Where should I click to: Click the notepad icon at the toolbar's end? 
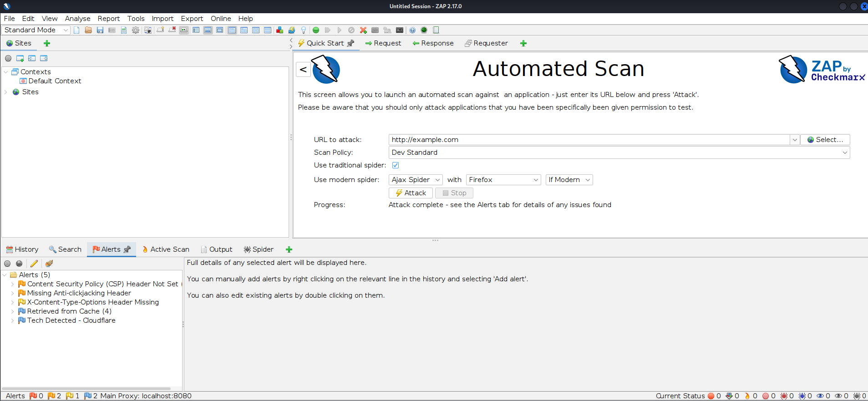click(x=436, y=30)
